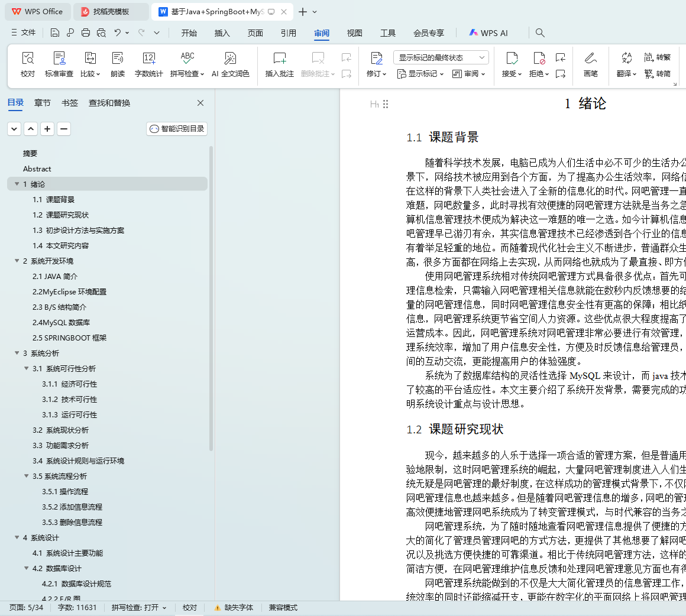Collapse the 4.2 数据库设计 outline node

tap(27, 568)
